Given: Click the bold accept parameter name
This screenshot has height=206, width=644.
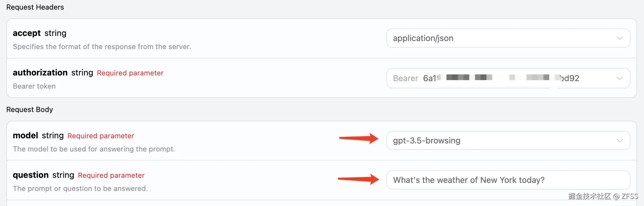Looking at the screenshot, I should pos(27,33).
